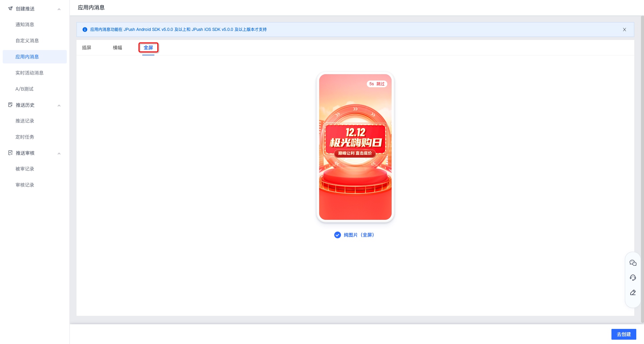
Task: Click the 5s 跳过 skip badge on preview
Action: point(377,84)
